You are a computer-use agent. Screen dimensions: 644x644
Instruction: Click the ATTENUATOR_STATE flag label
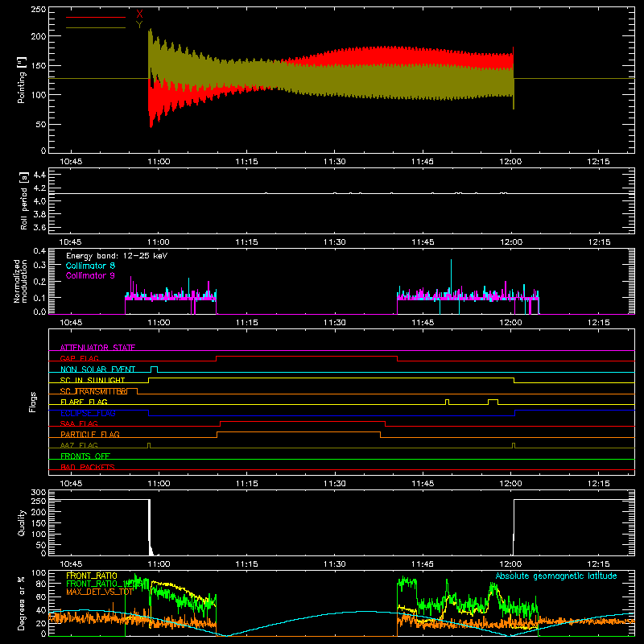(x=97, y=348)
